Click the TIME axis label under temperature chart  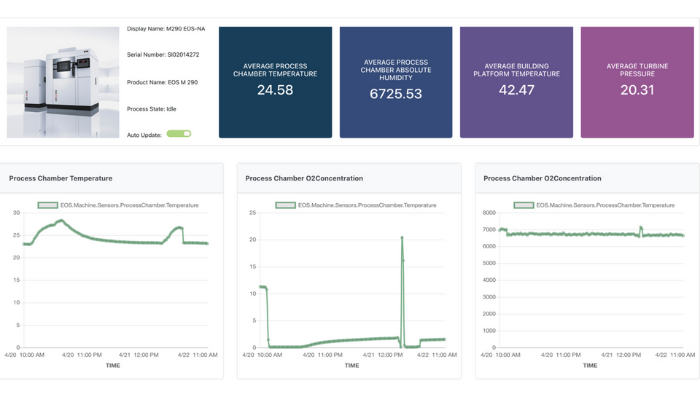[113, 365]
